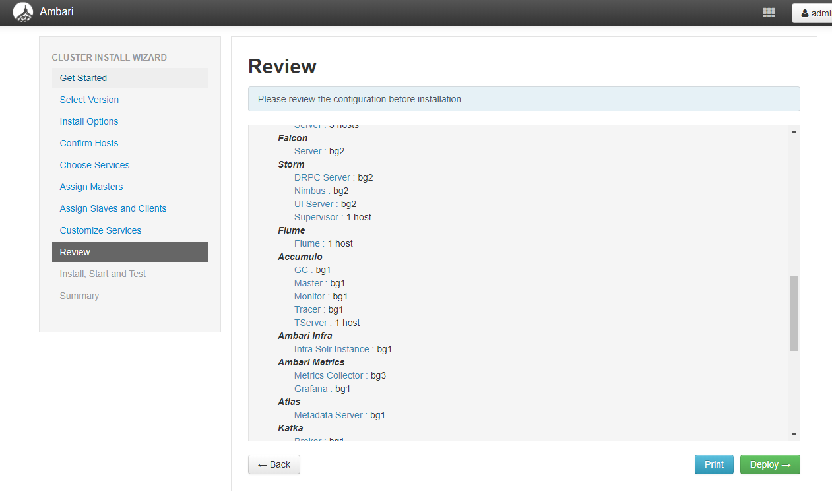Go to the Choose Services step

(x=94, y=165)
